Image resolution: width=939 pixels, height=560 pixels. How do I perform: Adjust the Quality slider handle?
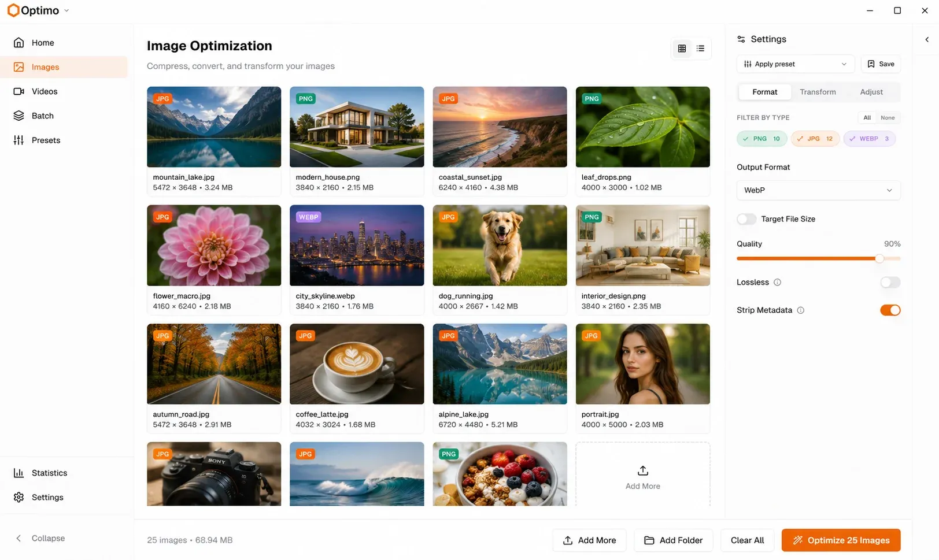point(879,258)
